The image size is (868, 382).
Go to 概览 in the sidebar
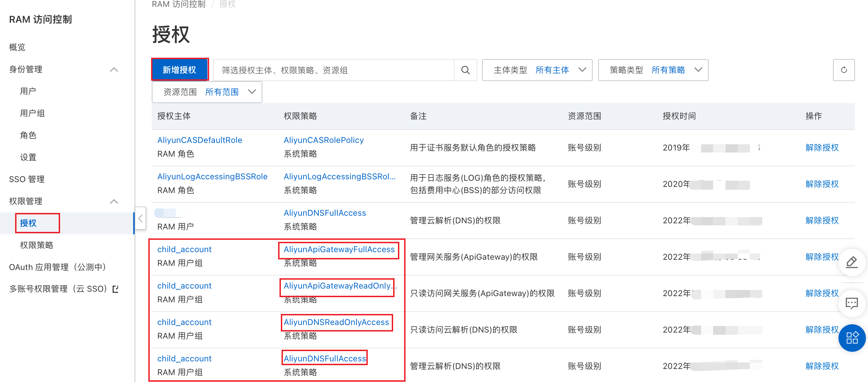(17, 47)
